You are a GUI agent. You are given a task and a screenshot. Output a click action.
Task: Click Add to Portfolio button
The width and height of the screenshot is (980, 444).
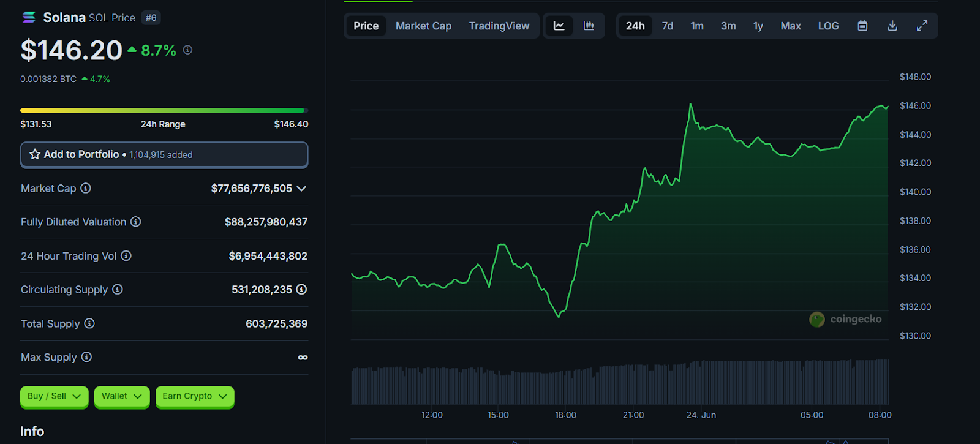point(164,154)
